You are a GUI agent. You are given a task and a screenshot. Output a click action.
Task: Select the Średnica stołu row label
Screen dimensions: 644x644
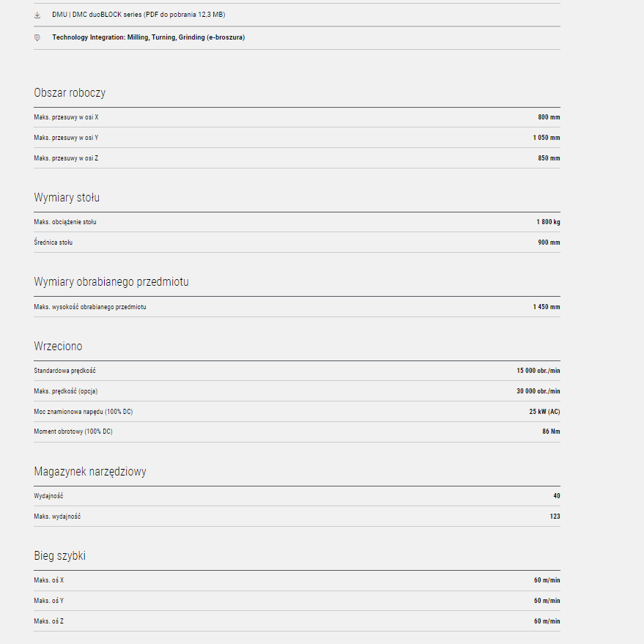[53, 243]
